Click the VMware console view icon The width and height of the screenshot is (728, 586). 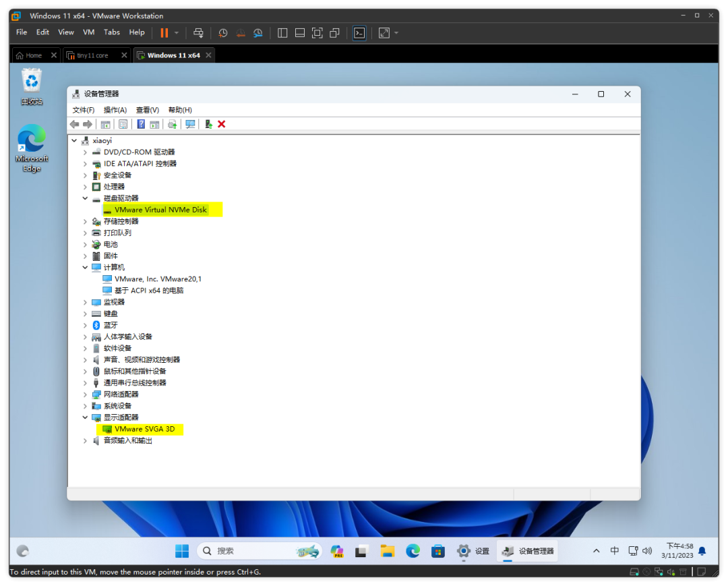[359, 32]
